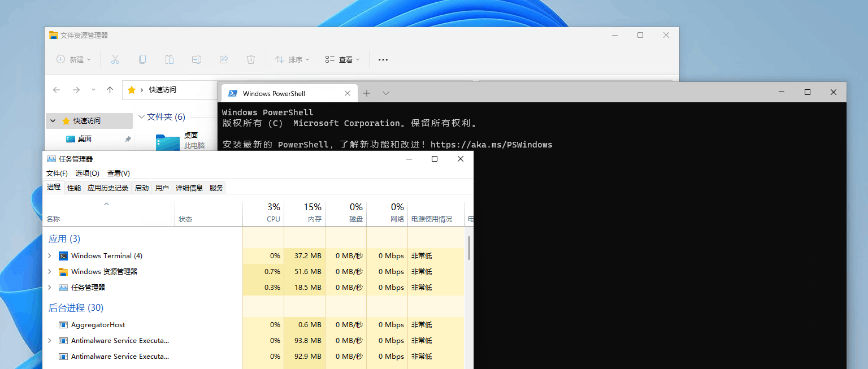The width and height of the screenshot is (868, 369).
Task: Click the Cut scissors icon in File Explorer
Action: coord(115,59)
